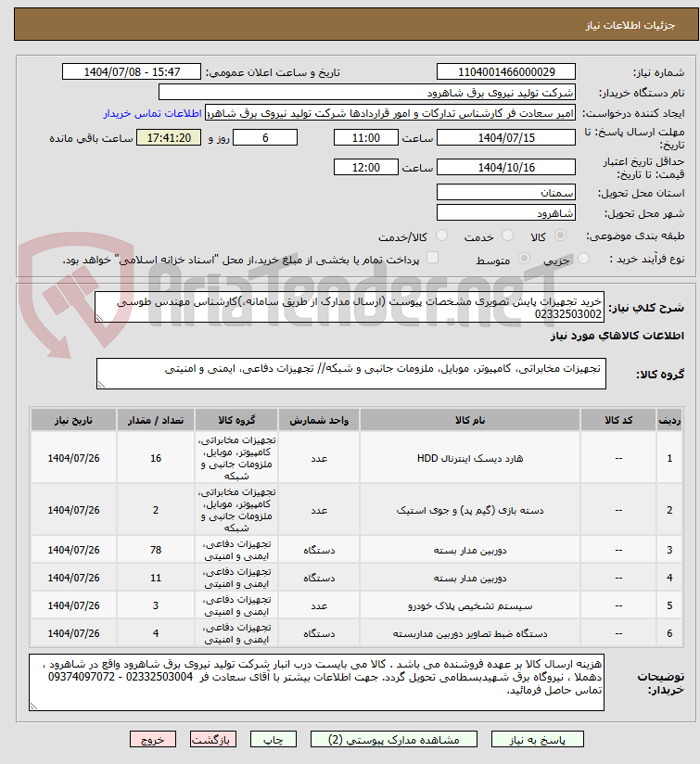700x764 pixels.
Task: Click the remaining days field showing 6
Action: point(265,137)
